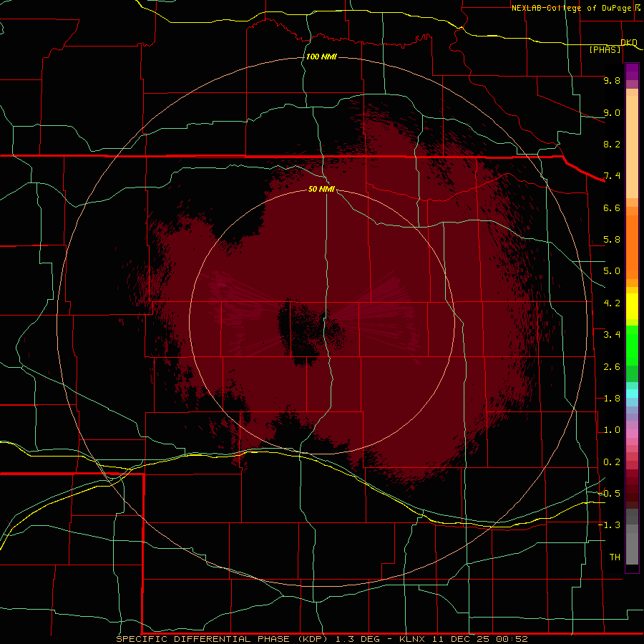Click the "50 NMI" range ring label
This screenshot has width=644, height=644.
[321, 189]
